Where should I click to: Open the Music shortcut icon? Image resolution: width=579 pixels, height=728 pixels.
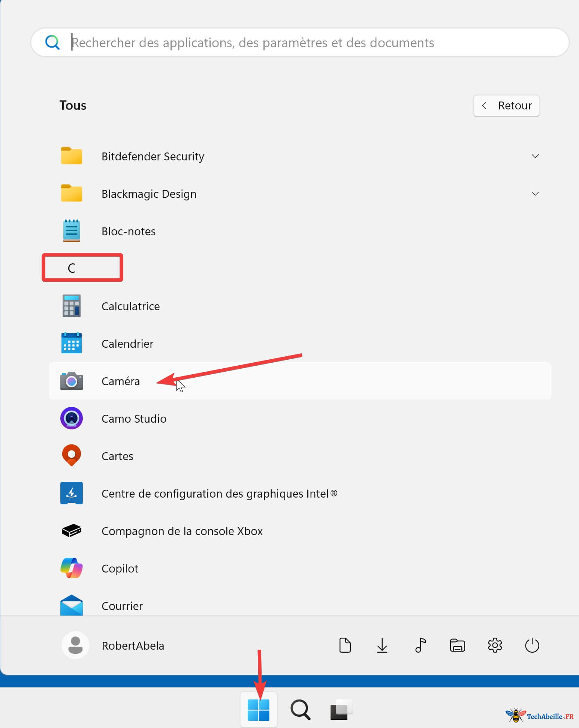coord(420,645)
